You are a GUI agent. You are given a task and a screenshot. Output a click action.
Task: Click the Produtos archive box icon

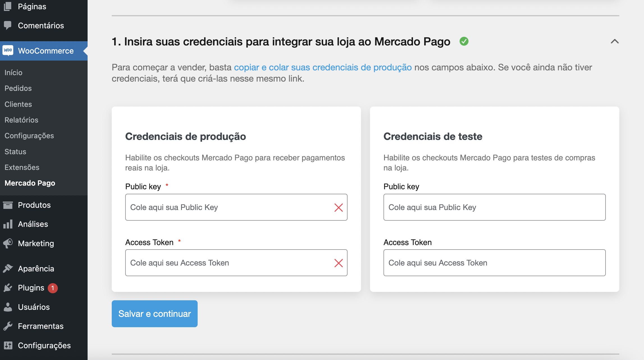click(8, 205)
